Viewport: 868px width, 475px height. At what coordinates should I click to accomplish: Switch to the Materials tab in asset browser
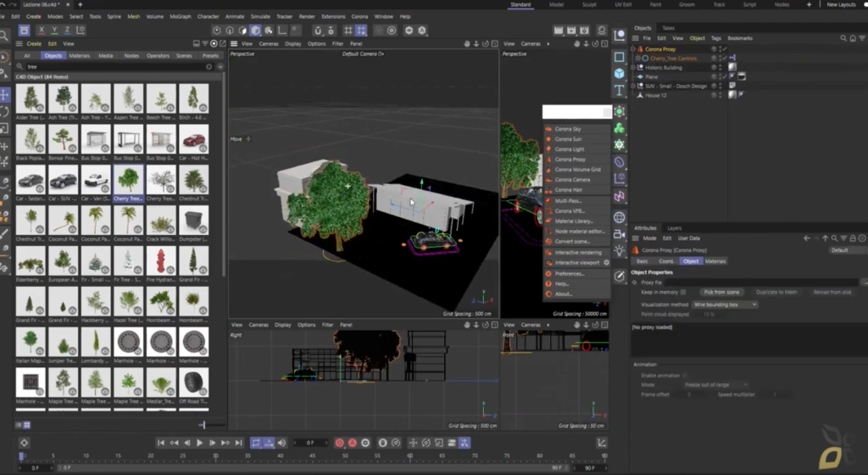point(79,55)
